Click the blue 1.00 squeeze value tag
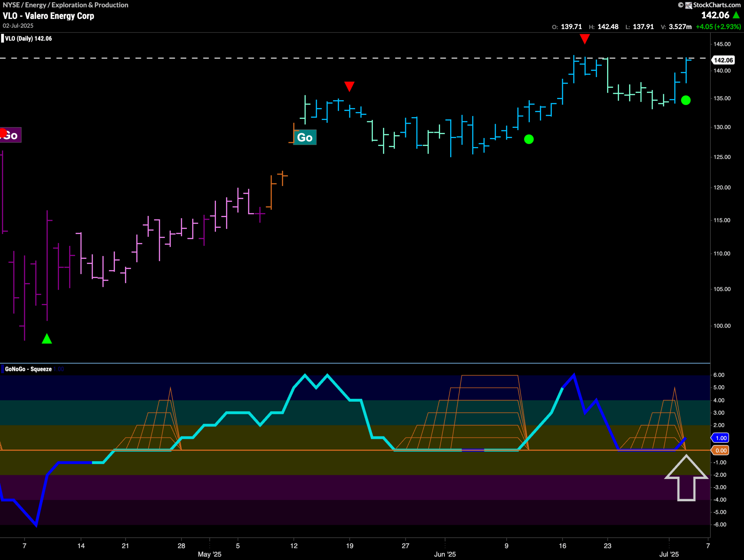The height and width of the screenshot is (560, 744). pos(721,438)
